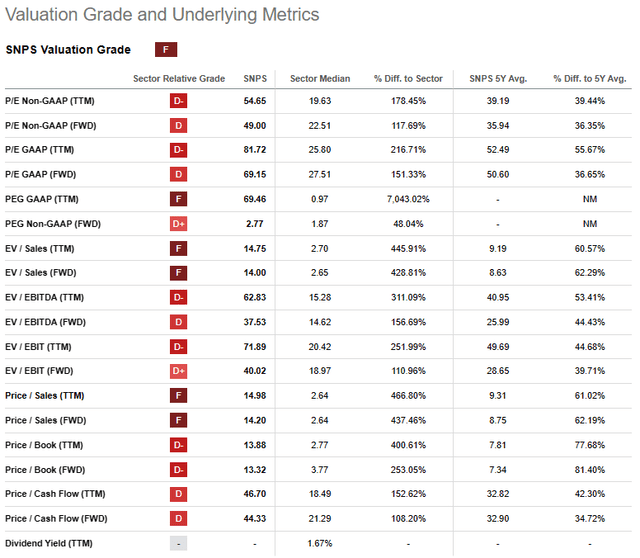This screenshot has height=558, width=640.
Task: Select the P/E Non-GAAP (FWD) row label
Action: pyautogui.click(x=51, y=125)
